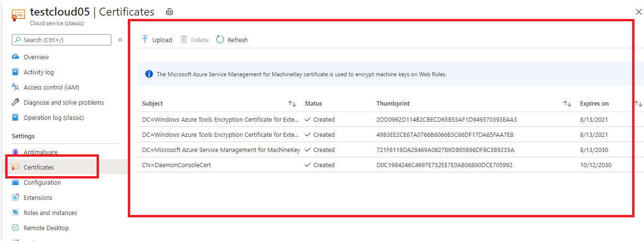Click the Diagnose and solve problems wrench icon
Viewport: 644px width, 241px height.
[x=16, y=102]
